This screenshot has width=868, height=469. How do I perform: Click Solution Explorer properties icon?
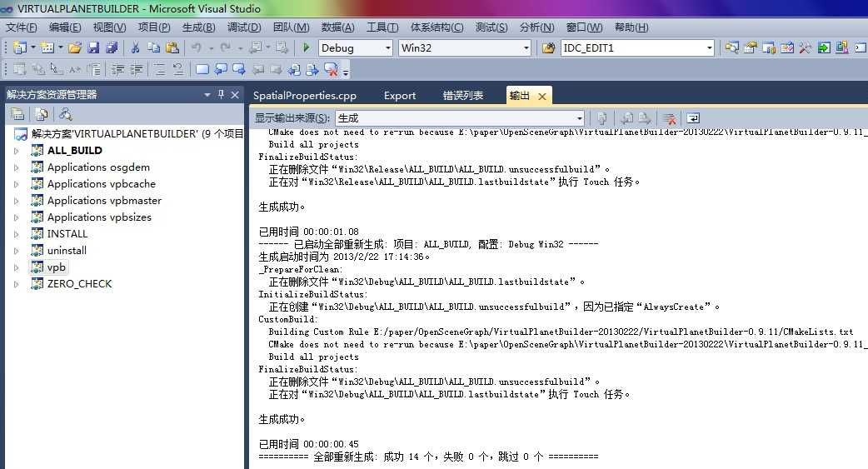[x=17, y=114]
